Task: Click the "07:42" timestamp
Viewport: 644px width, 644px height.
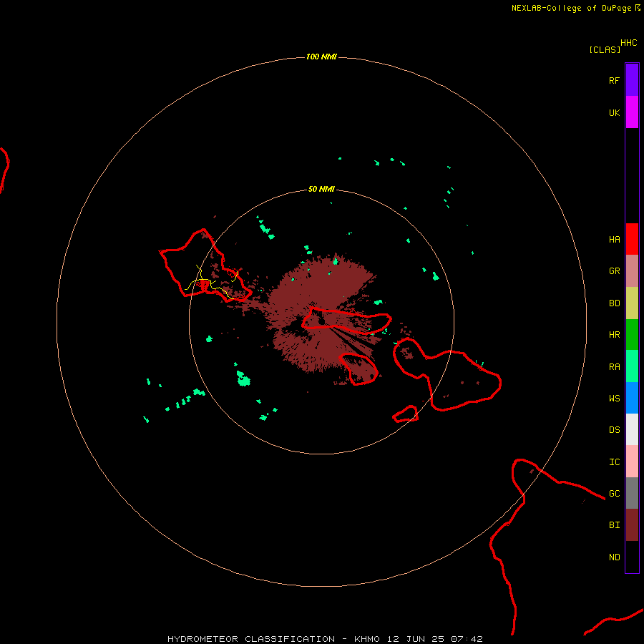Action: (x=467, y=639)
